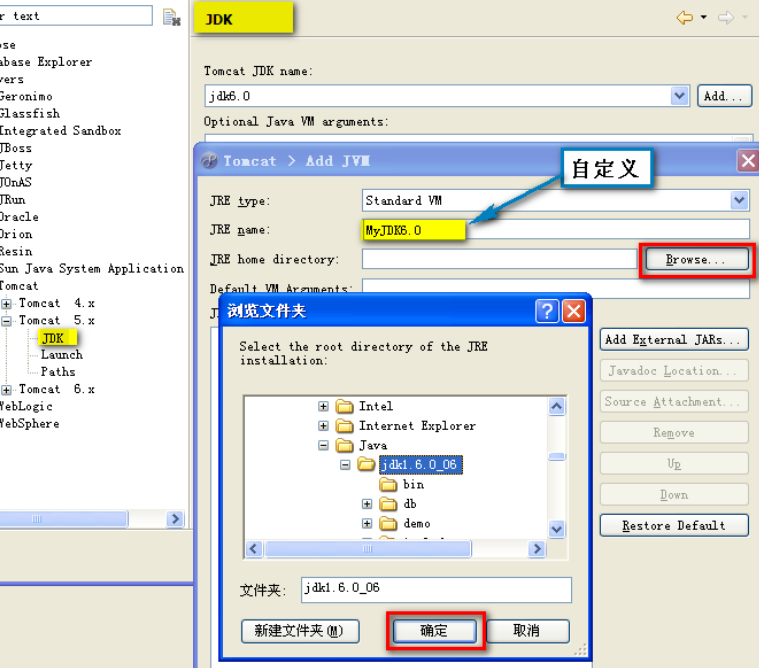
Task: Click the Default VM Arguments field
Action: (555, 288)
